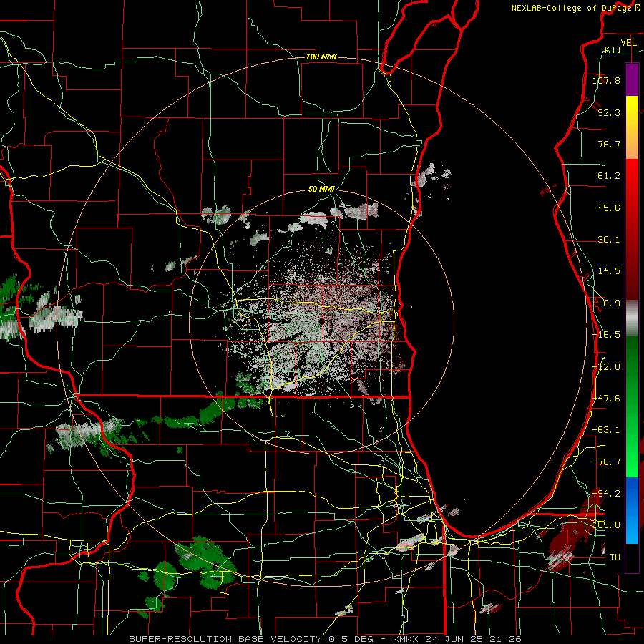Click the -47.6 velocity scale value
This screenshot has height=644, width=644.
tap(606, 399)
